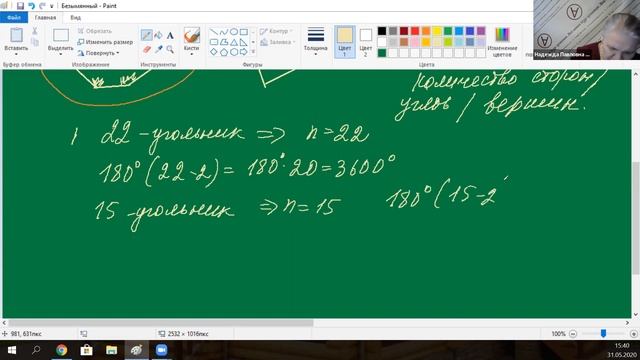Open Windows Start menu
This screenshot has height=360, width=640.
(12, 350)
